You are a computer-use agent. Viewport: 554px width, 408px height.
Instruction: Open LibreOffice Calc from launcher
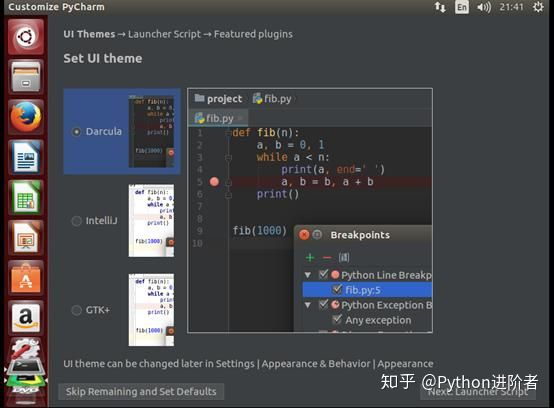coord(25,197)
